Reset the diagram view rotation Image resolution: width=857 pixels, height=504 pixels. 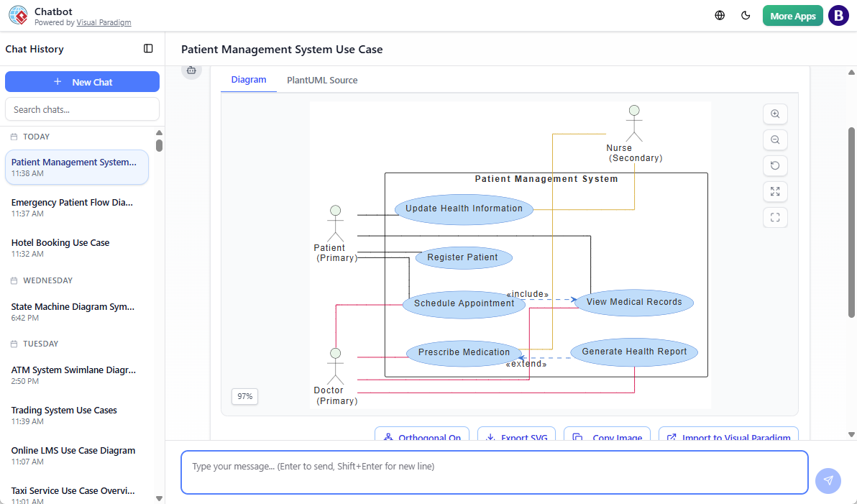coord(775,165)
